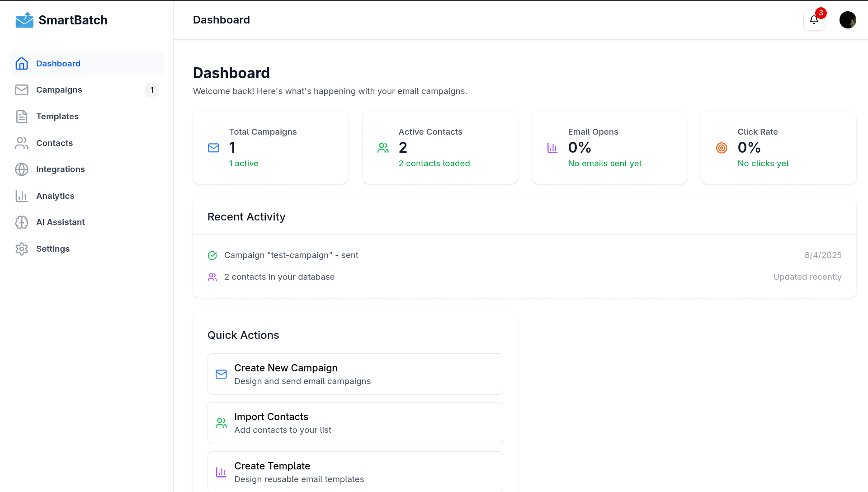Screen dimensions: 868x492
Task: Click the AI Assistant brain icon
Action: pos(22,222)
